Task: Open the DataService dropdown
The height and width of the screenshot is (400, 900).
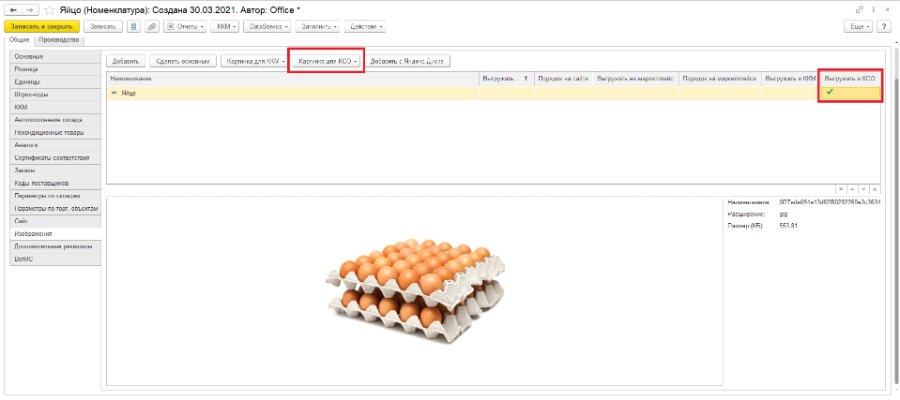Action: 267,26
